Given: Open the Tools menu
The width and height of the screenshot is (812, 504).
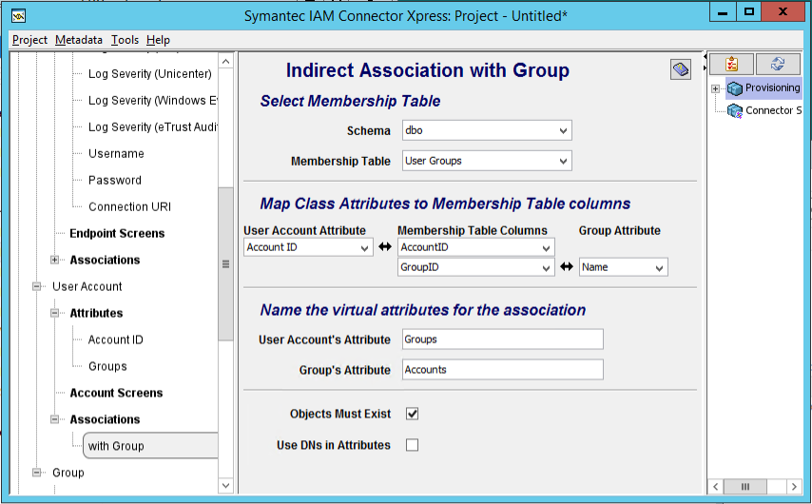Looking at the screenshot, I should 125,40.
